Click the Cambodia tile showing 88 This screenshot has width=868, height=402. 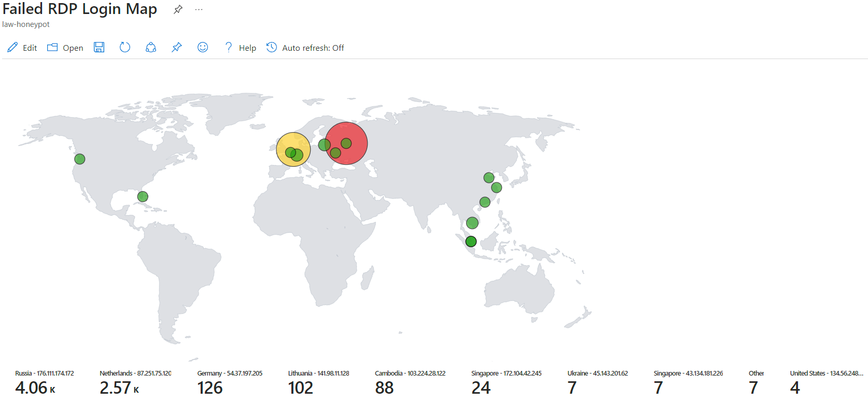pos(410,383)
